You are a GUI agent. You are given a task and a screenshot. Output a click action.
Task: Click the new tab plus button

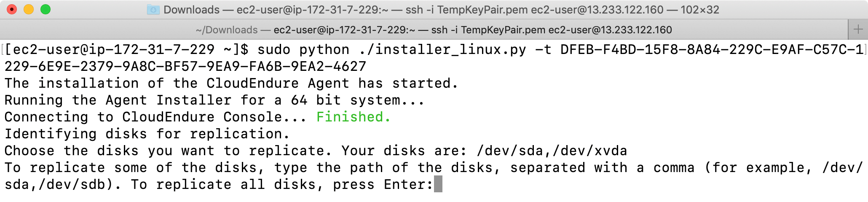(858, 30)
